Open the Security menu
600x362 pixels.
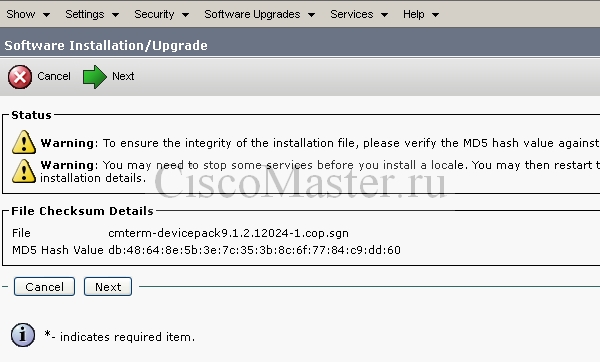(x=154, y=14)
